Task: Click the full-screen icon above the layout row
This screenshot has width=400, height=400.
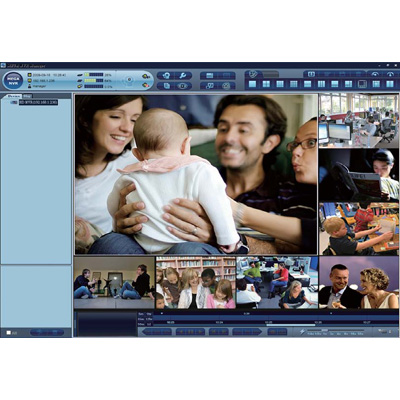Action: (x=311, y=74)
